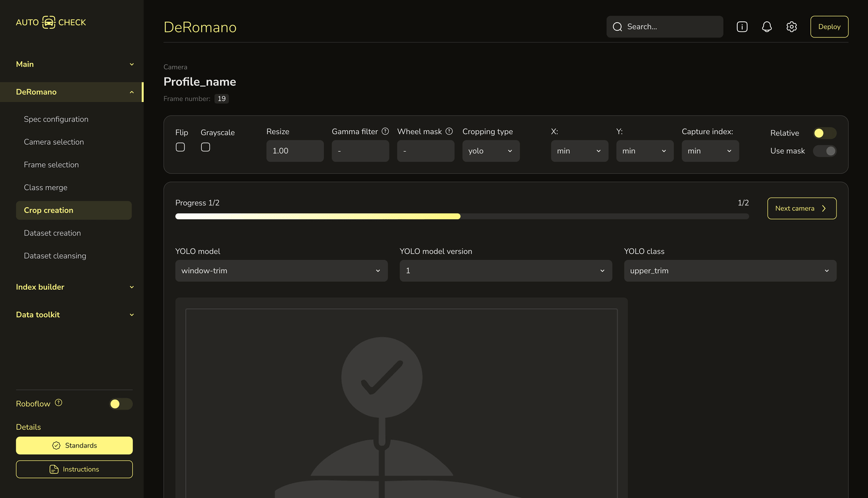Click the Resize value input field
Image resolution: width=868 pixels, height=498 pixels.
click(x=295, y=151)
